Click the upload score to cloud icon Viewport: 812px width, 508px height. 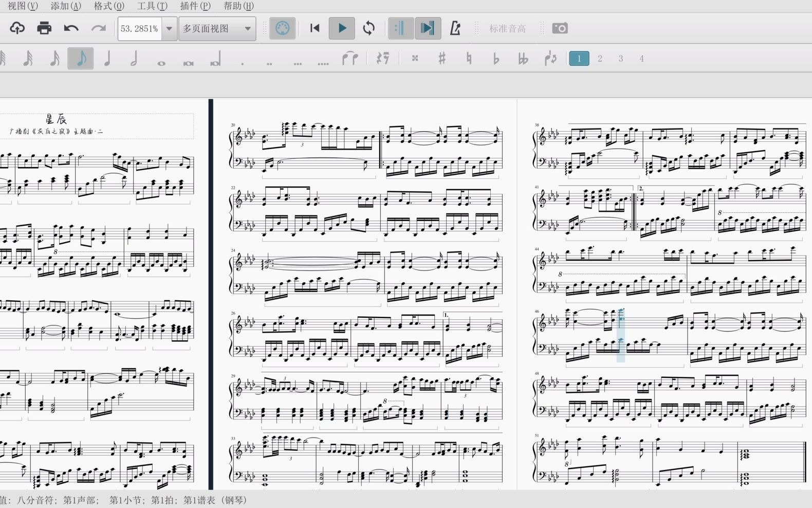[17, 28]
